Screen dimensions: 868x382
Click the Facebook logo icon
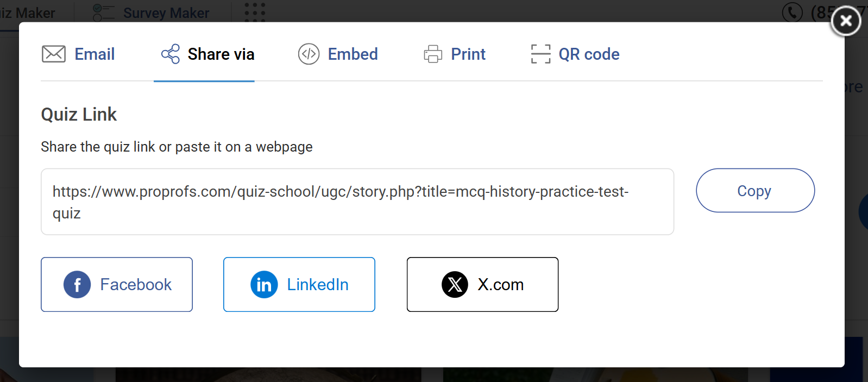(77, 285)
